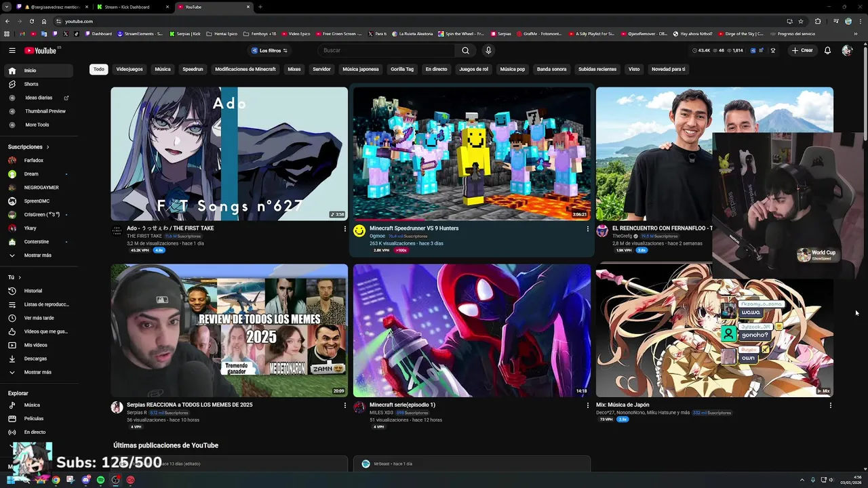Click the Crear button
Viewport: 868px width, 488px height.
click(x=802, y=50)
